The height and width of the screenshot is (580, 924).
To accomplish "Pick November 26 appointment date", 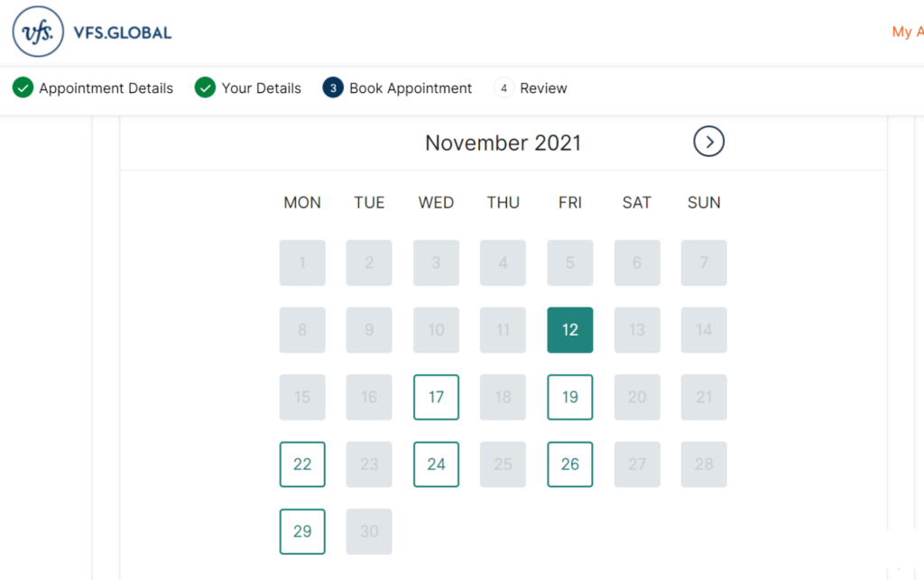I will pos(570,464).
